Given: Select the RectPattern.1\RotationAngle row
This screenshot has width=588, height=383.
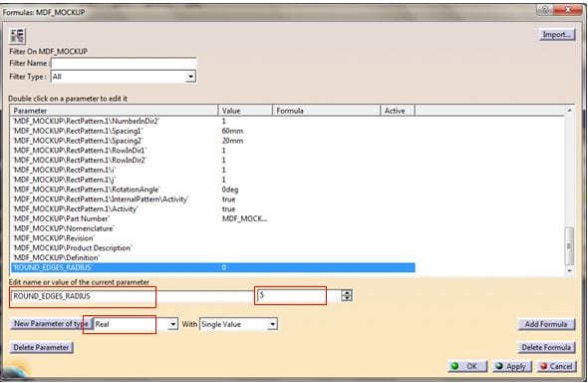Looking at the screenshot, I should [212, 190].
